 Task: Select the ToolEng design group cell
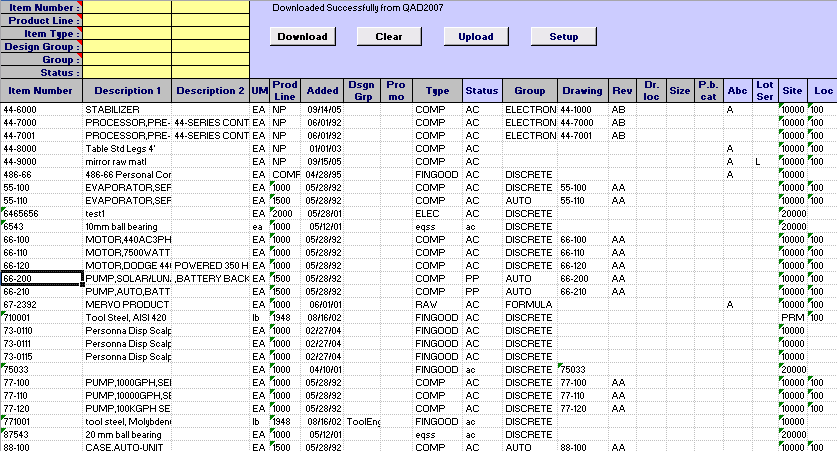click(362, 421)
